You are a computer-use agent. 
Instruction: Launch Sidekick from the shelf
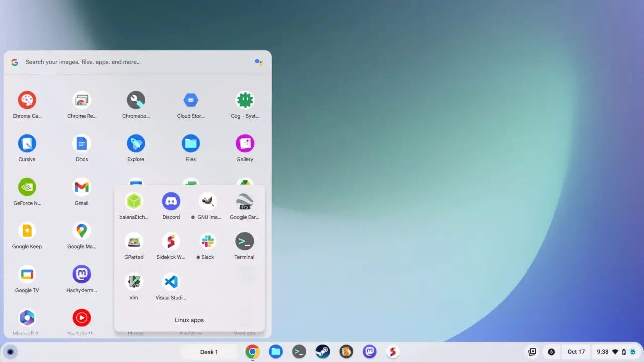pos(393,352)
